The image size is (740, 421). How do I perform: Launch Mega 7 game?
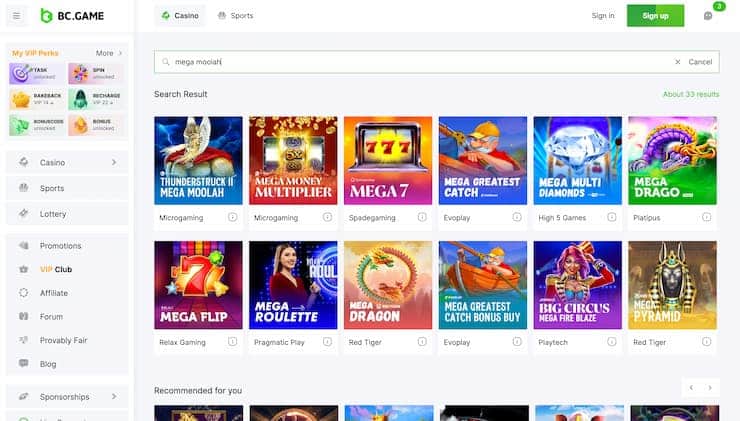tap(388, 160)
